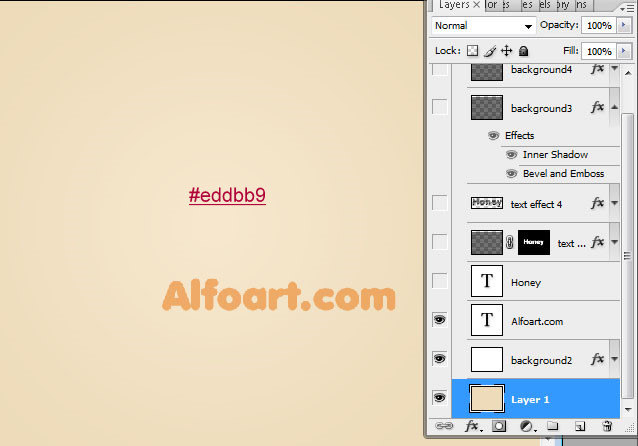Add a layer mask
The height and width of the screenshot is (446, 638).
tap(499, 427)
